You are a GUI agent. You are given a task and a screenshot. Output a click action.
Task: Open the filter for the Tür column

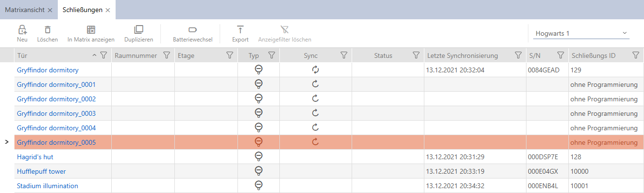click(x=104, y=55)
